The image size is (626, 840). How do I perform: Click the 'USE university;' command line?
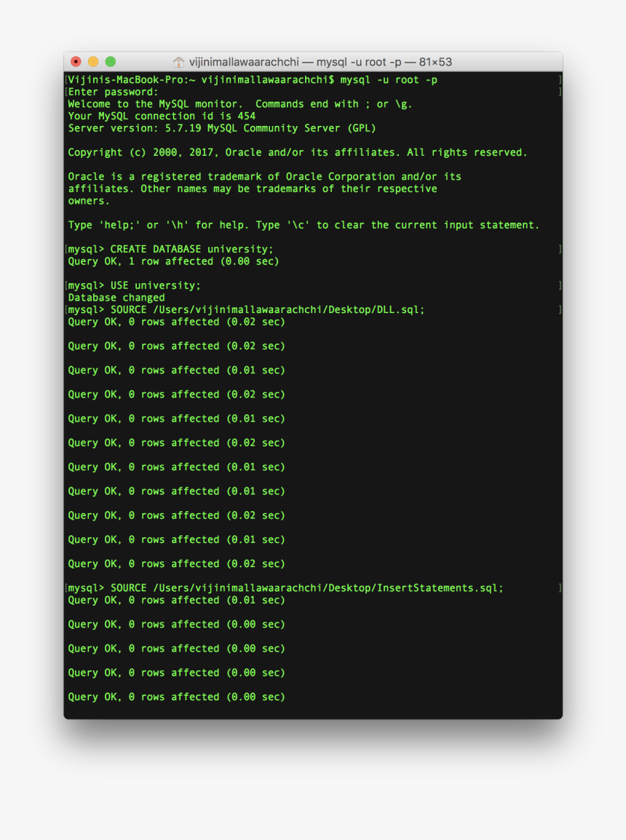point(156,285)
